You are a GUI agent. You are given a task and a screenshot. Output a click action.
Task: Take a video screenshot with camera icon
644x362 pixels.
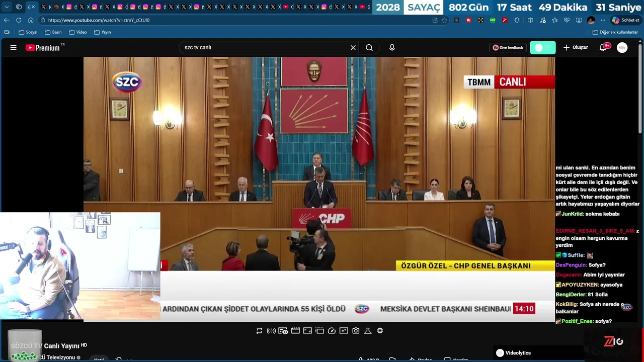[356, 331]
